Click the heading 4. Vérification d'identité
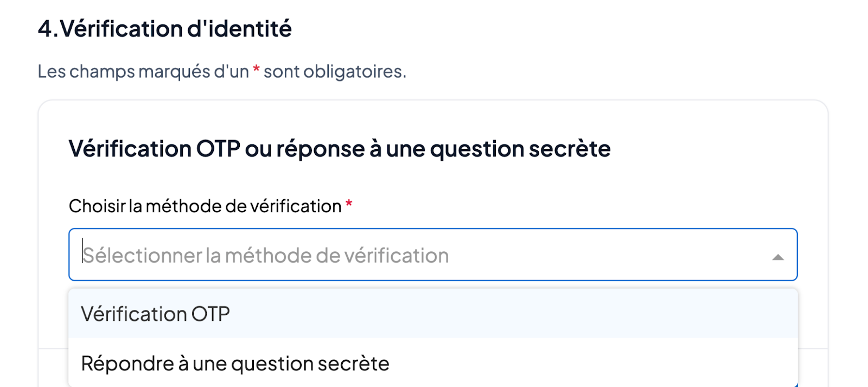The image size is (868, 387). click(x=164, y=29)
